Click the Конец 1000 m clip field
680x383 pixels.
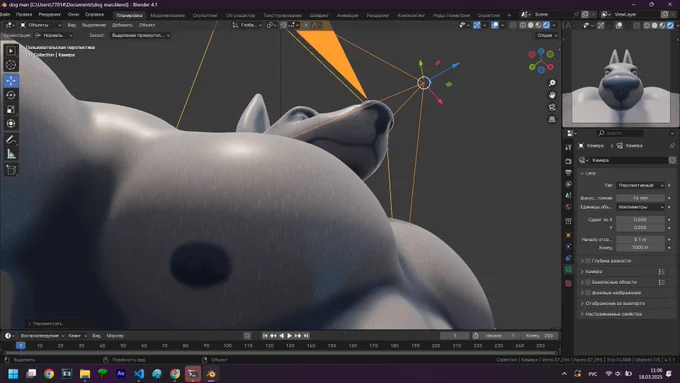[x=640, y=247]
